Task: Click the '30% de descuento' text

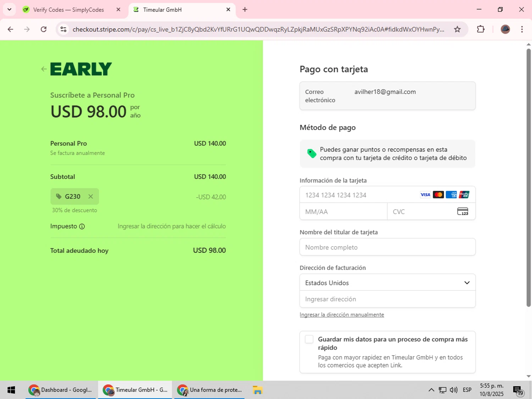Action: [x=74, y=210]
